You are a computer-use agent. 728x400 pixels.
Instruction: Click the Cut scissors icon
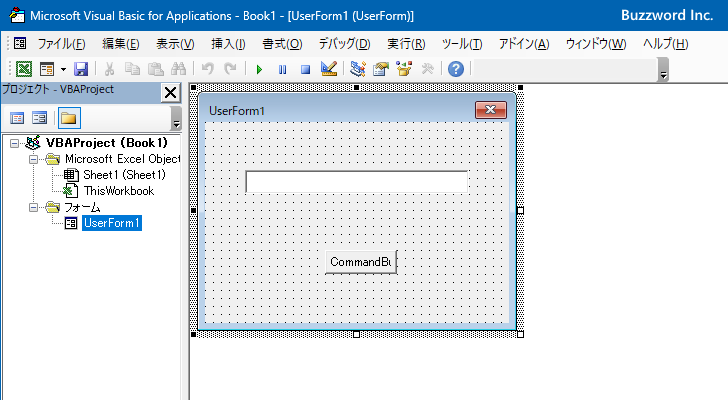(x=110, y=69)
